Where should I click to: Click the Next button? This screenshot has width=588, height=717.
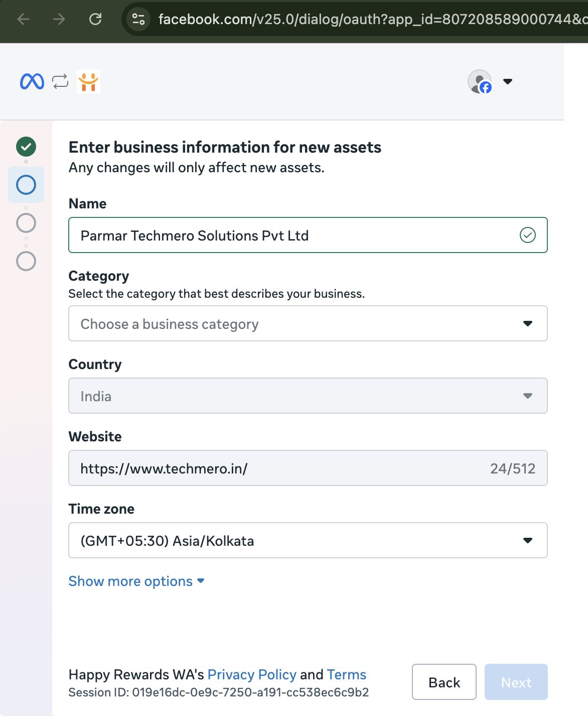click(516, 682)
